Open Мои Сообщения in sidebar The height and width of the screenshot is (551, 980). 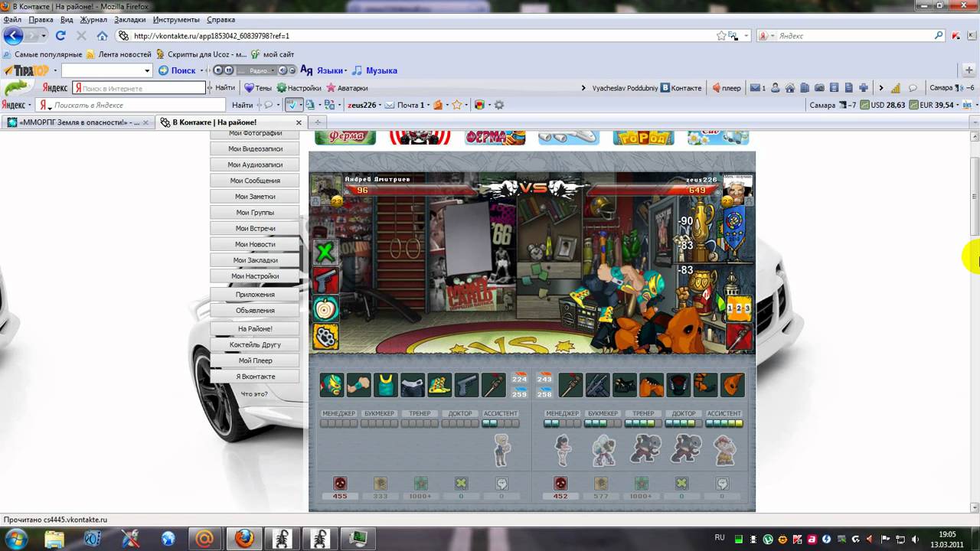click(255, 181)
